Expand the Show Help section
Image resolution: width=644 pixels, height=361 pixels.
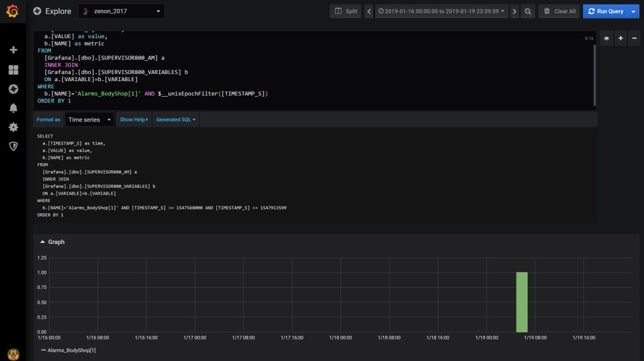click(134, 120)
